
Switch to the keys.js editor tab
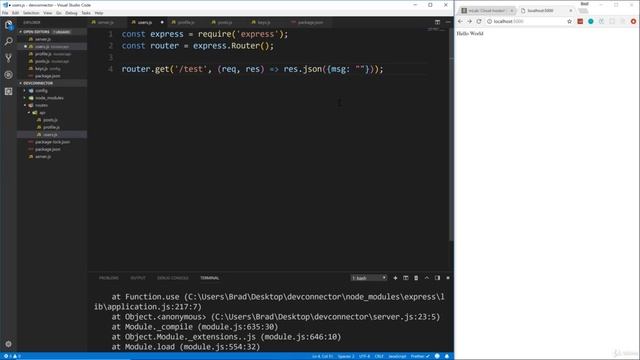pyautogui.click(x=264, y=22)
